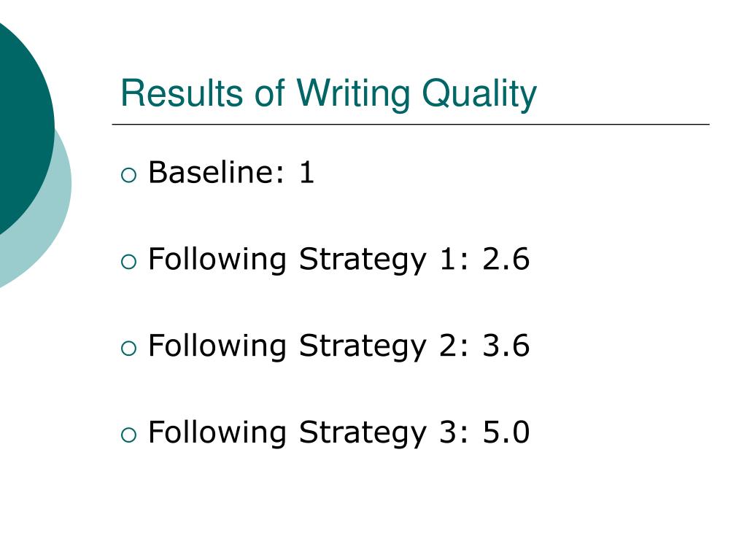Select the 'Results of Writing Quality' title

coord(329,93)
